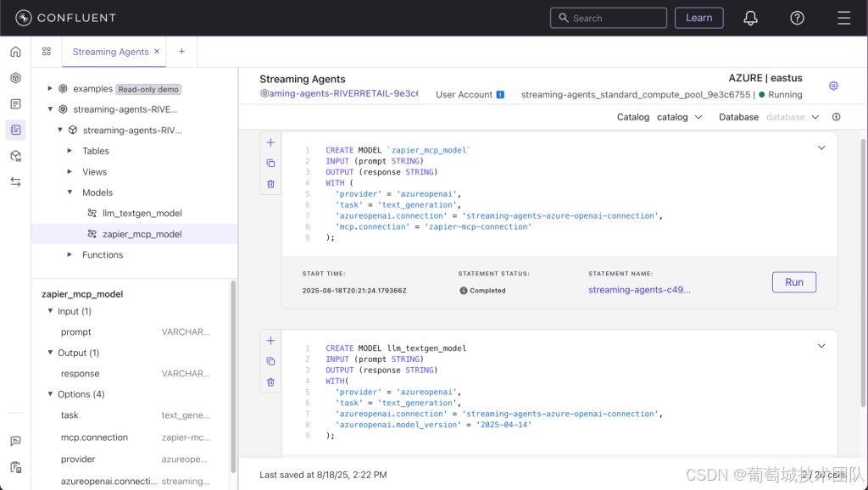Open the hamburger main menu
This screenshot has width=868, height=490.
(x=843, y=19)
